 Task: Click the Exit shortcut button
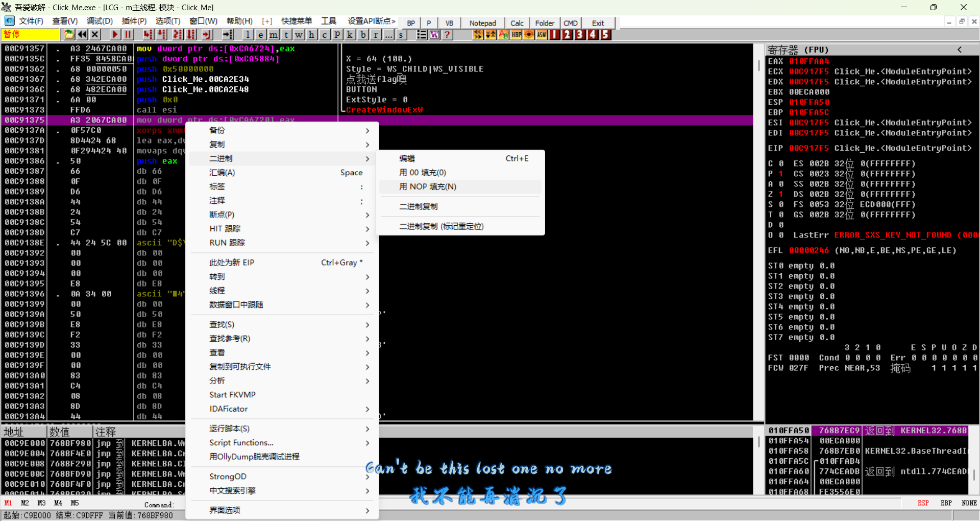(598, 23)
